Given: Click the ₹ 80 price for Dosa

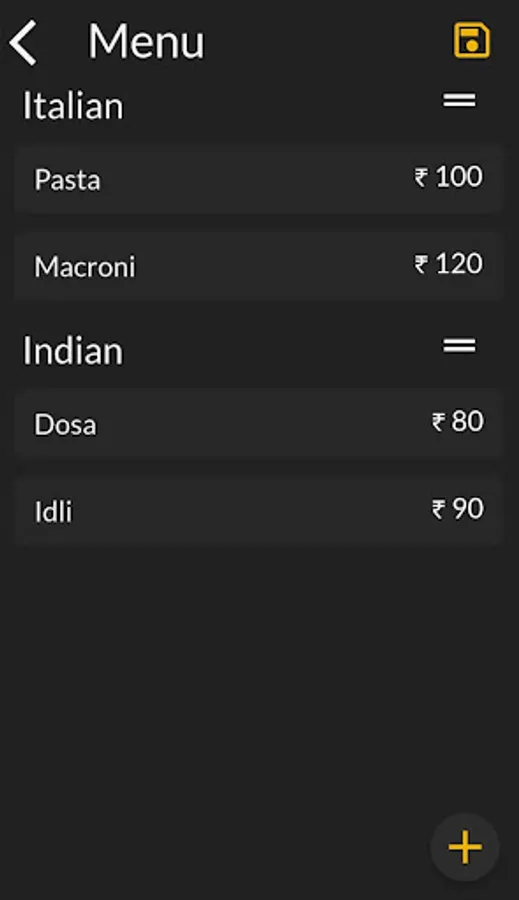Looking at the screenshot, I should click(458, 421).
